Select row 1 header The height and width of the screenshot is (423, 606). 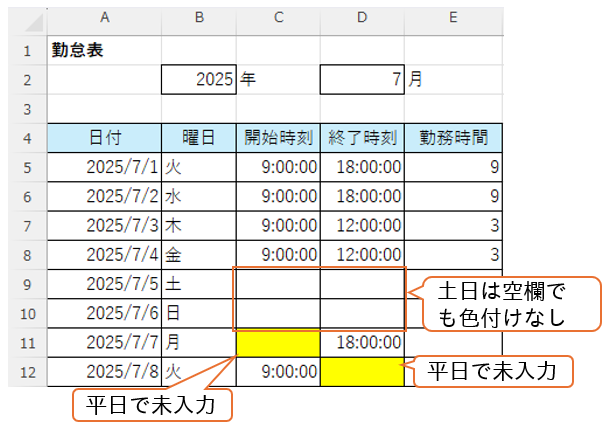coord(27,50)
